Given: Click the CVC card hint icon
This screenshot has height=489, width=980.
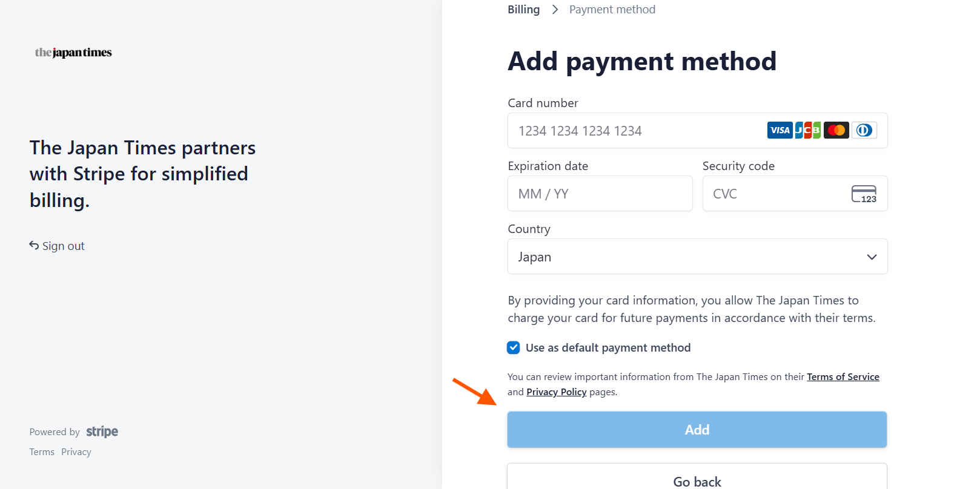Looking at the screenshot, I should click(864, 194).
